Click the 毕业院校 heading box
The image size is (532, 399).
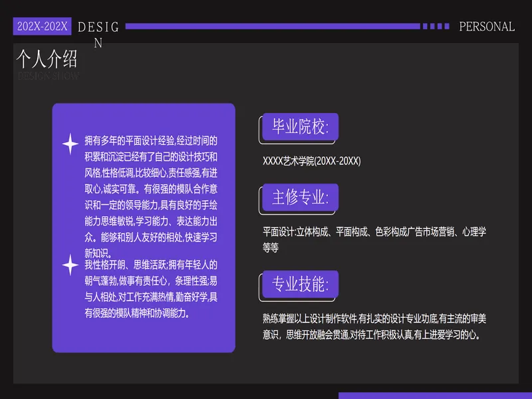tap(301, 126)
